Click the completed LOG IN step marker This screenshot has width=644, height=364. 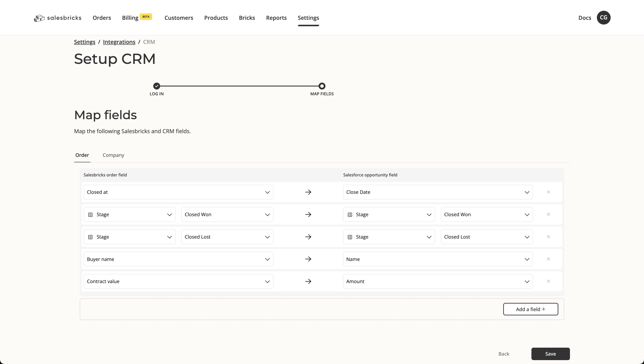(x=156, y=86)
